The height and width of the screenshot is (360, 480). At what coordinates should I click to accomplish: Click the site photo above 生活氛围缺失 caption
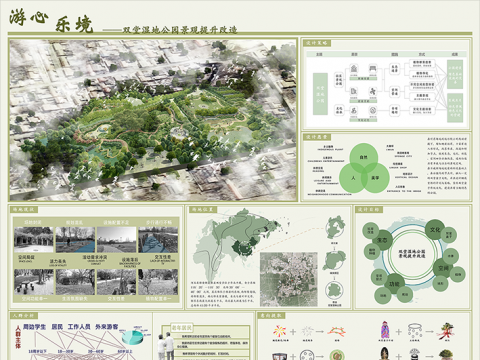pos(75,282)
